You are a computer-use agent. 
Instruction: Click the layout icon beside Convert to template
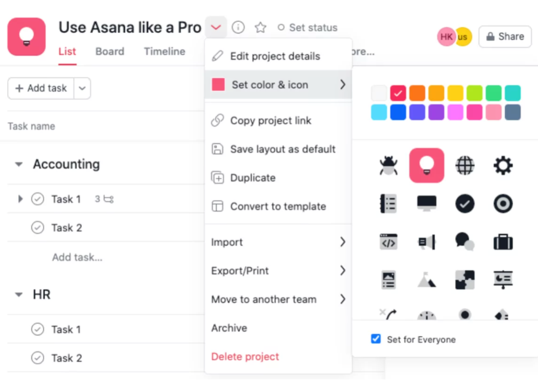click(217, 206)
